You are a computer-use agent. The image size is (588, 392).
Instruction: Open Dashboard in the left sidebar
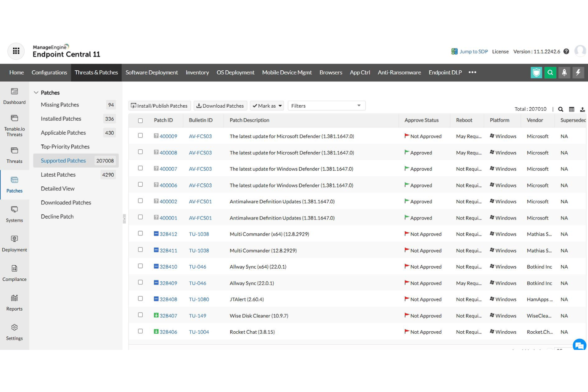pos(14,96)
